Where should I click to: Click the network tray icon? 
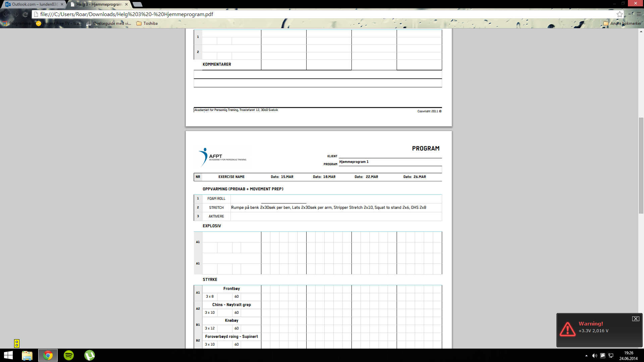(611, 356)
